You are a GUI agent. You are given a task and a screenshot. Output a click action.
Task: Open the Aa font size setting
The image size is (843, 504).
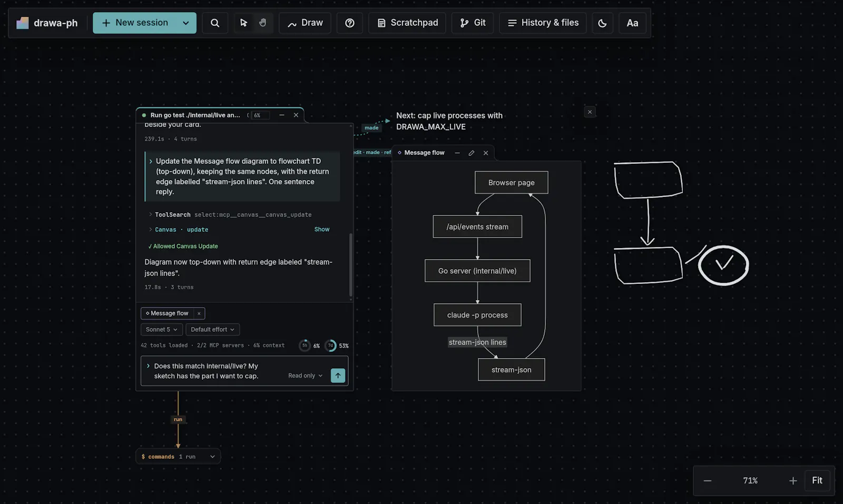click(x=632, y=23)
